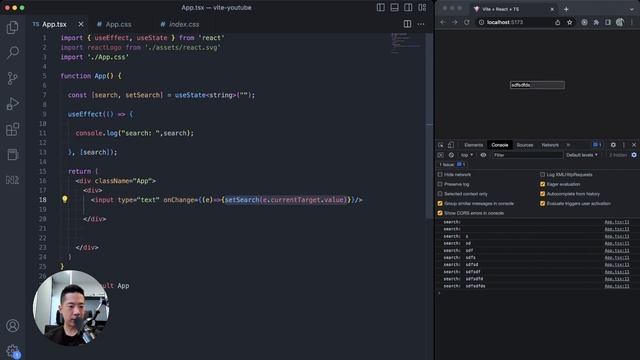
Task: Open the Extensions view in activity bar
Action: click(x=12, y=129)
